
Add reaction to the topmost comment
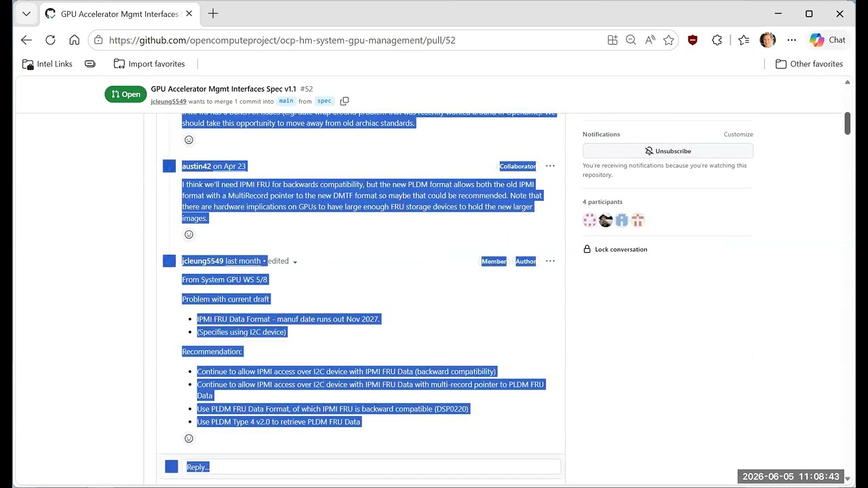point(189,140)
